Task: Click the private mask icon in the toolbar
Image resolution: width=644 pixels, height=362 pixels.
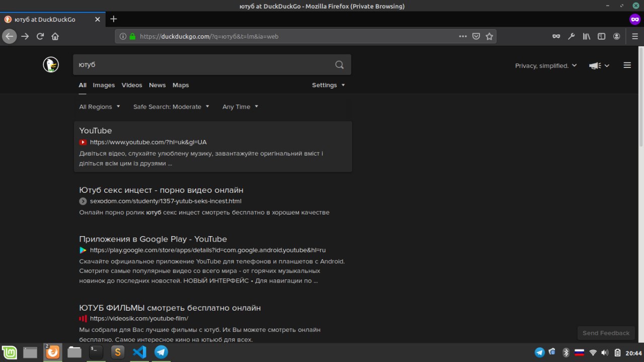Action: [556, 36]
